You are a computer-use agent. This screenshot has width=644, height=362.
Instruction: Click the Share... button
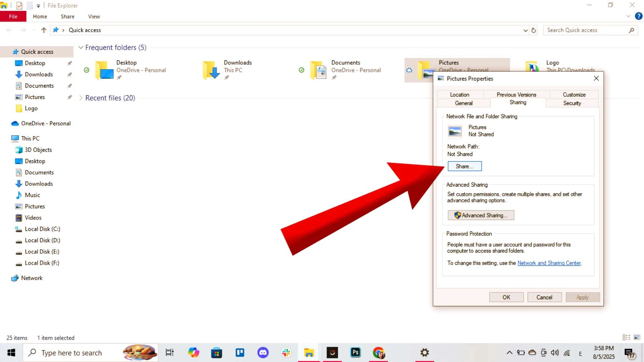click(465, 166)
